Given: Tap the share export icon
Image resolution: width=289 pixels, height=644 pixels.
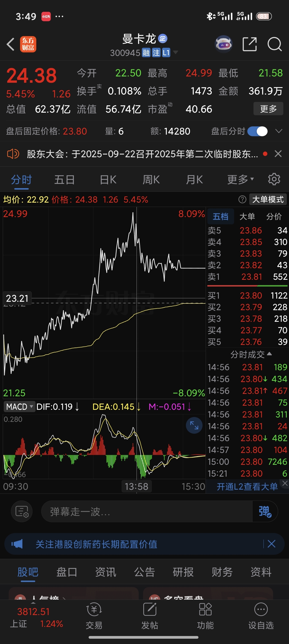Looking at the screenshot, I should (250, 44).
